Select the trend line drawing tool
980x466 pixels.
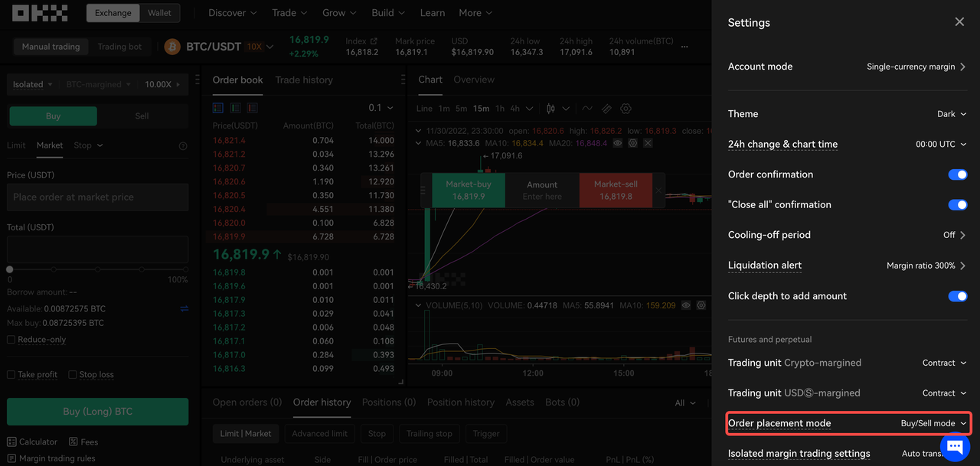click(586, 109)
